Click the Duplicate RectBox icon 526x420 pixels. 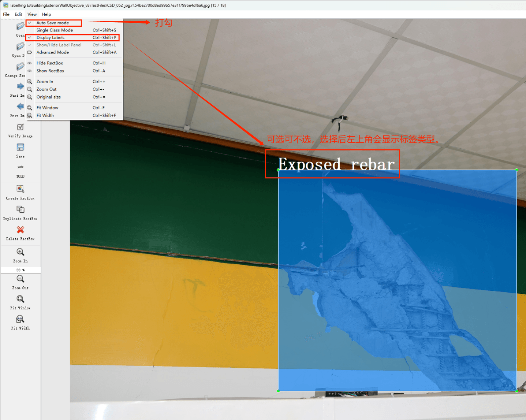[20, 210]
